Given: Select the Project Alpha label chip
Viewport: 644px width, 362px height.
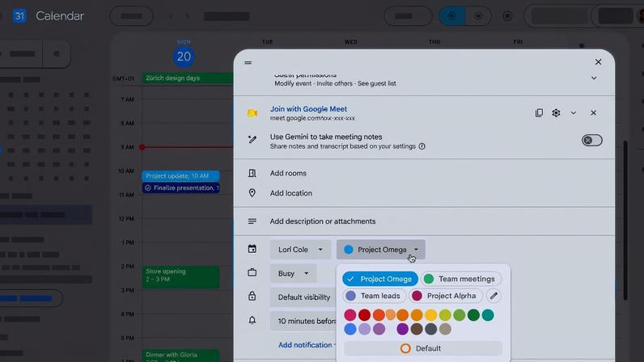Looking at the screenshot, I should [446, 296].
